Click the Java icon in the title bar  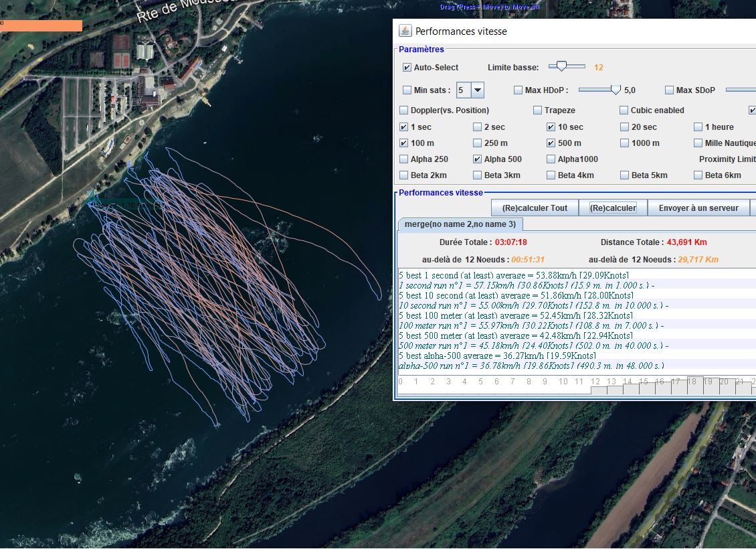[405, 31]
